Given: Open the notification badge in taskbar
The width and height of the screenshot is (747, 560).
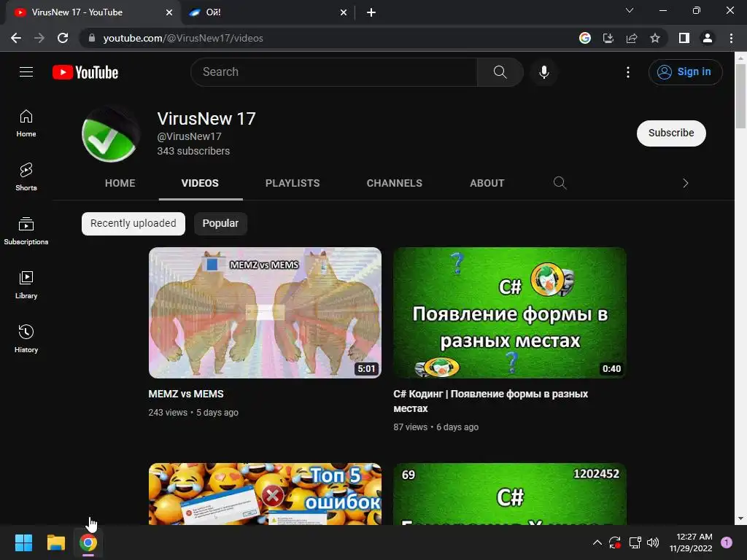Looking at the screenshot, I should [727, 542].
